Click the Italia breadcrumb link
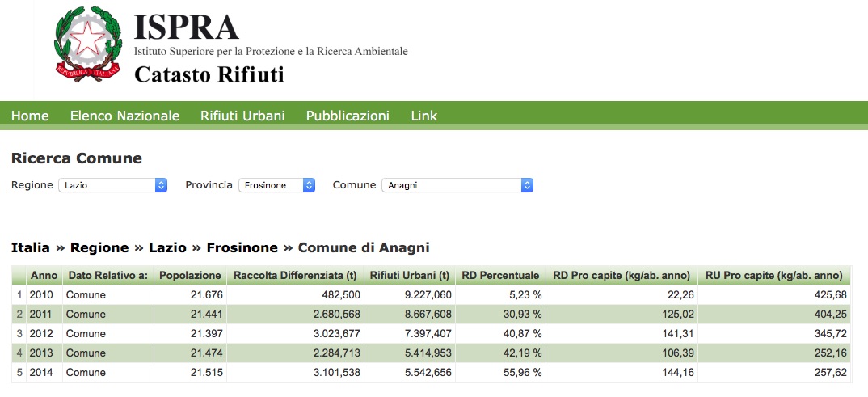 (x=30, y=247)
